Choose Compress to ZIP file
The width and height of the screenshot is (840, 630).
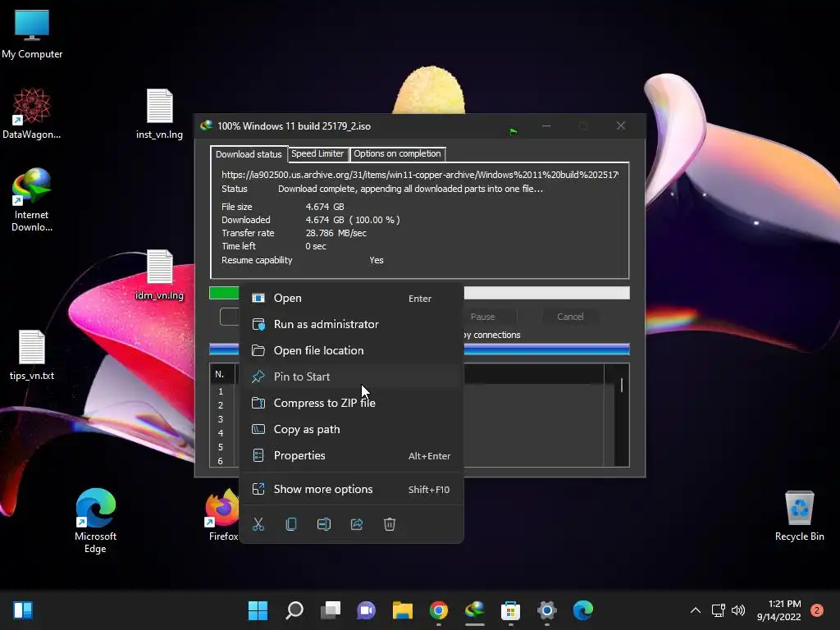coord(351,403)
